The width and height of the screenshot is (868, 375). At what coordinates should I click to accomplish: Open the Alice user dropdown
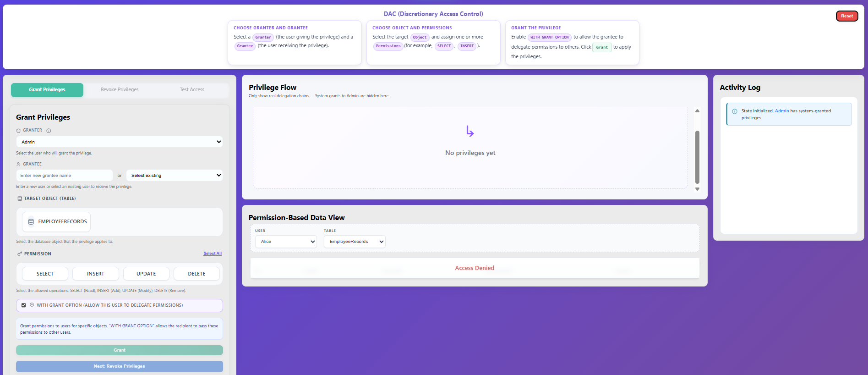pos(286,242)
